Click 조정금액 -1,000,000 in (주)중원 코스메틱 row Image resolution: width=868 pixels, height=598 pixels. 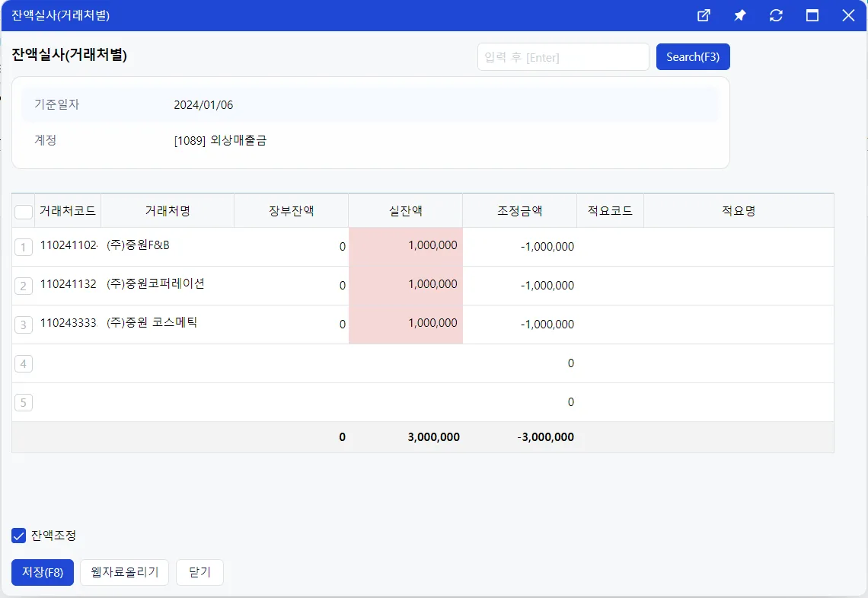pyautogui.click(x=547, y=325)
